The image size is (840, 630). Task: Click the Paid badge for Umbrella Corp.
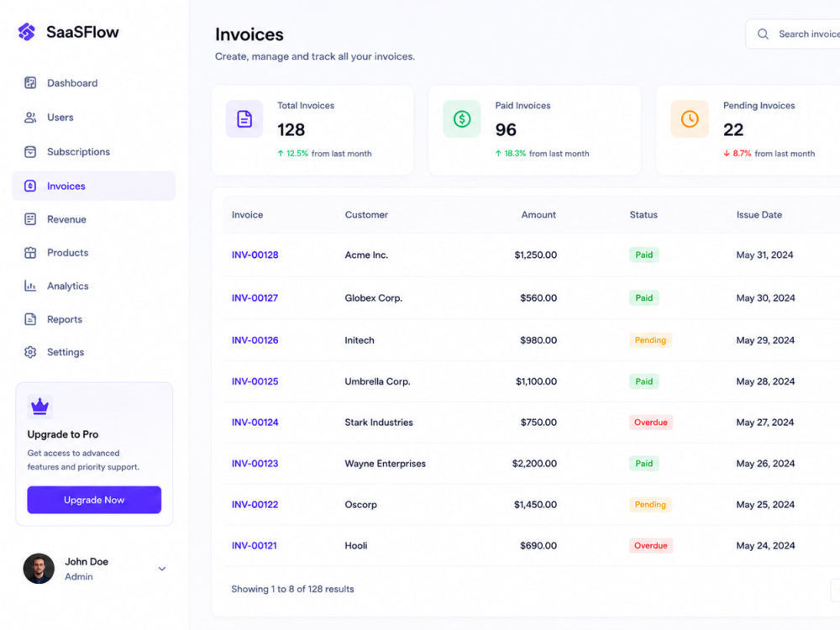(x=644, y=381)
